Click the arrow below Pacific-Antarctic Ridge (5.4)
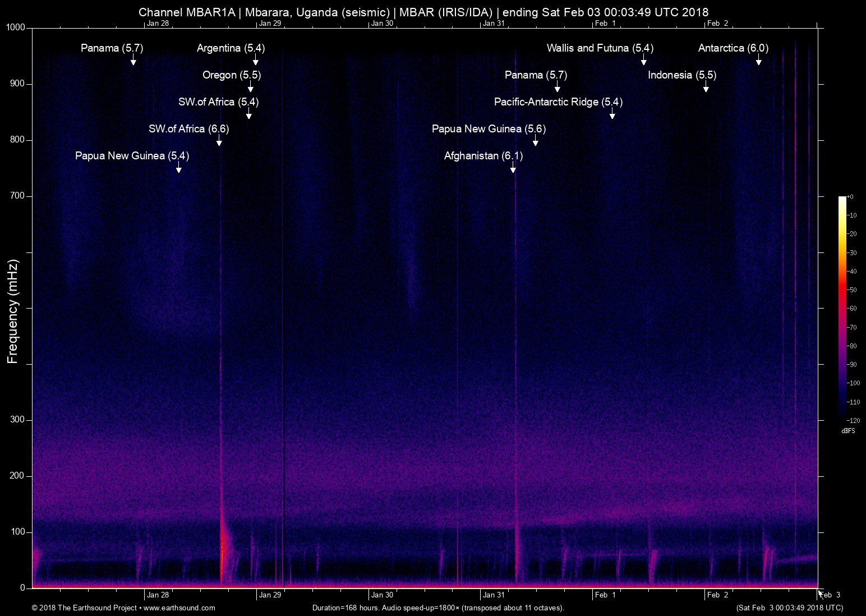The height and width of the screenshot is (616, 866). 612,114
